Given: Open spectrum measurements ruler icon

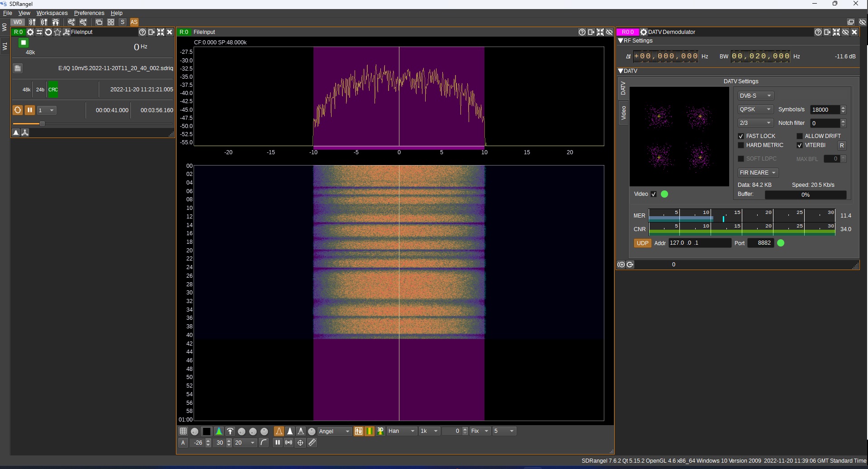Looking at the screenshot, I should (x=312, y=443).
